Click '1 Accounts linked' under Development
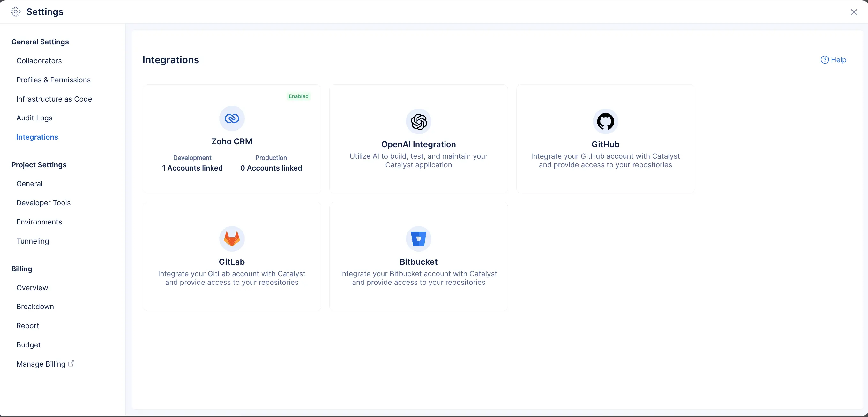Screen dimensions: 868x417 192,168
